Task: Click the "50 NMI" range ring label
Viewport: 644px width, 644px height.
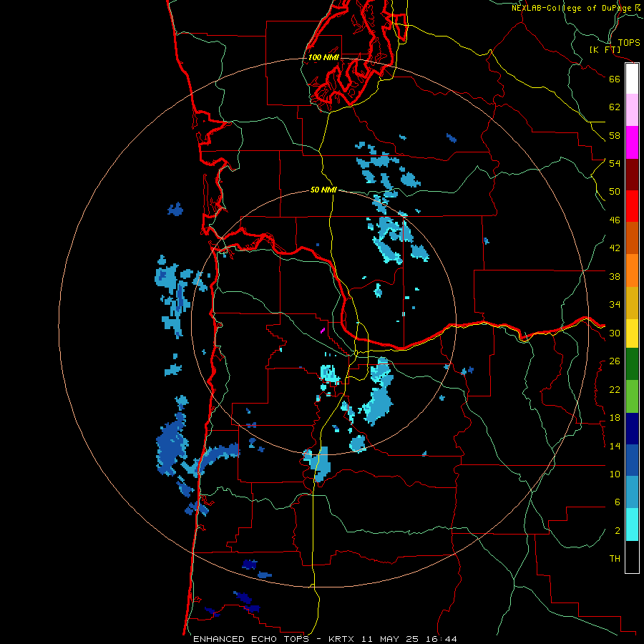Action: tap(323, 190)
